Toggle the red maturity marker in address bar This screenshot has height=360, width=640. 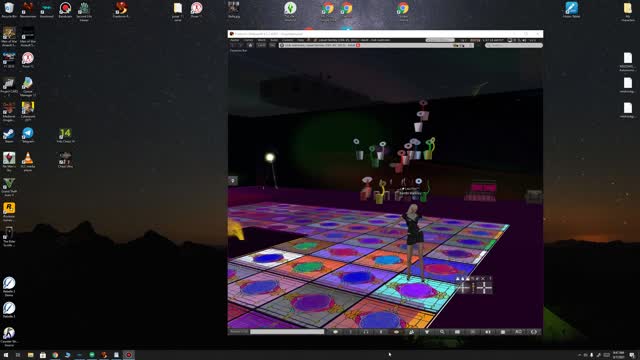358,45
